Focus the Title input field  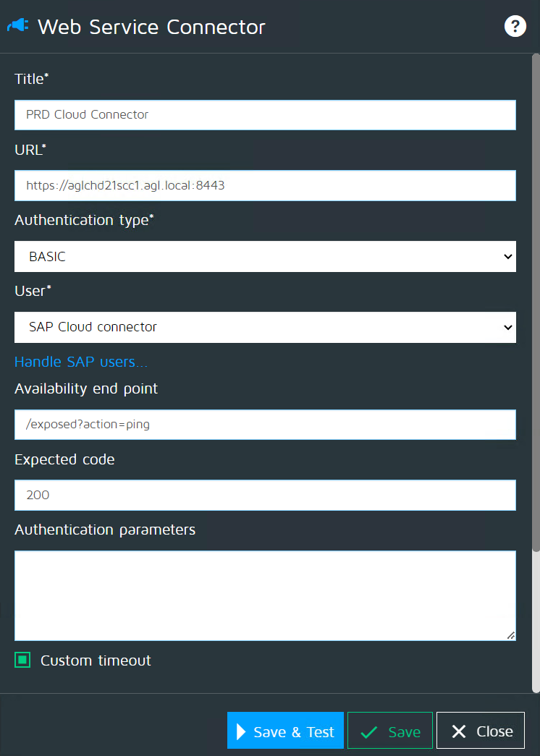point(265,115)
